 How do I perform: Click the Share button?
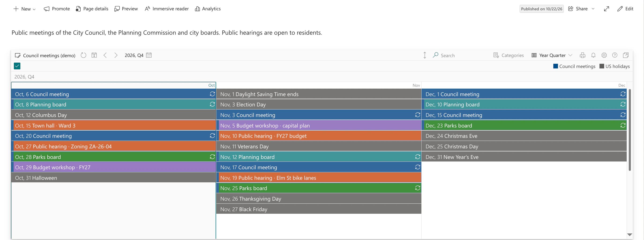(x=578, y=9)
